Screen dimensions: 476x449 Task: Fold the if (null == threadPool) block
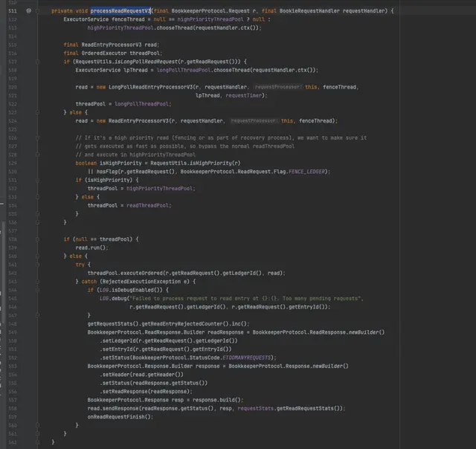tap(37, 239)
